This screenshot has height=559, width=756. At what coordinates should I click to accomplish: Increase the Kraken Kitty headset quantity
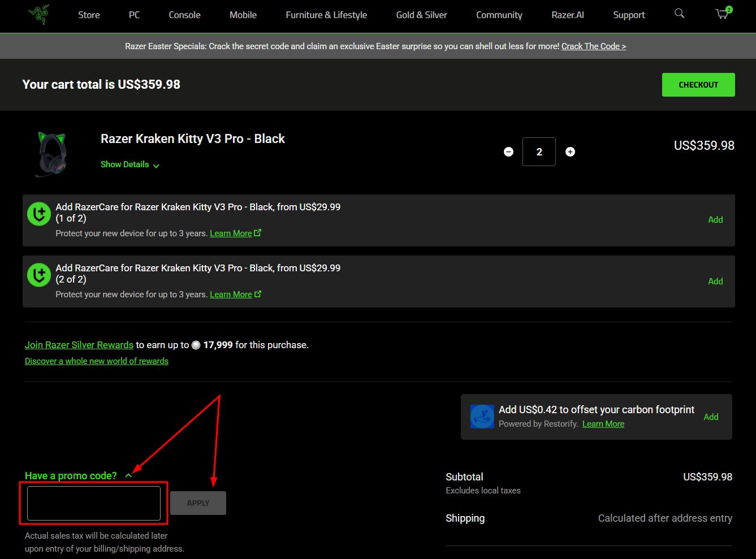tap(570, 151)
